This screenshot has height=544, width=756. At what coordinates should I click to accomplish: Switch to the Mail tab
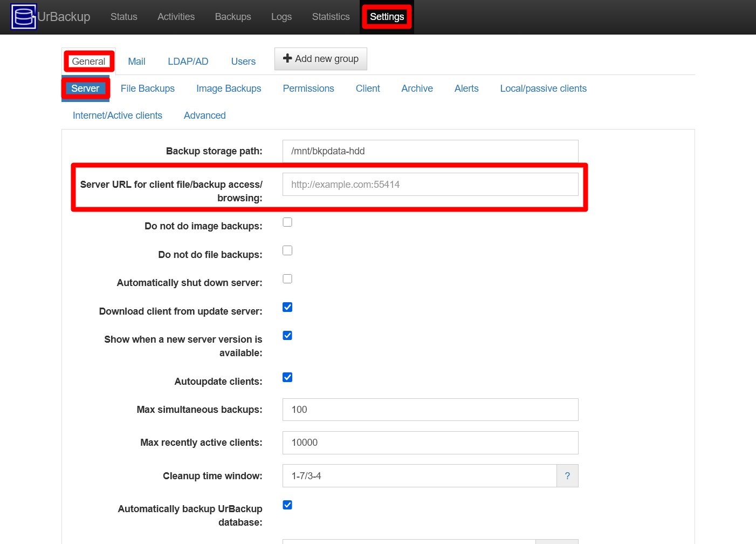[136, 61]
